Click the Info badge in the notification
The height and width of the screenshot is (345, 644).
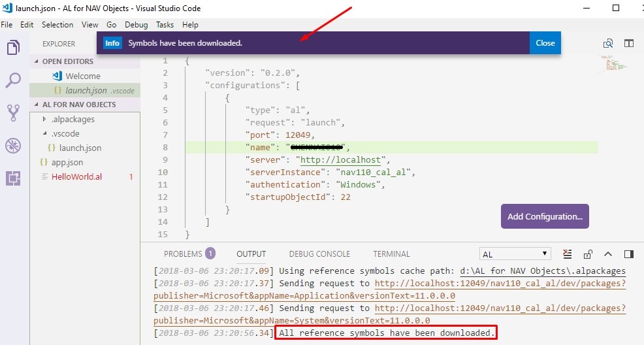coord(112,42)
